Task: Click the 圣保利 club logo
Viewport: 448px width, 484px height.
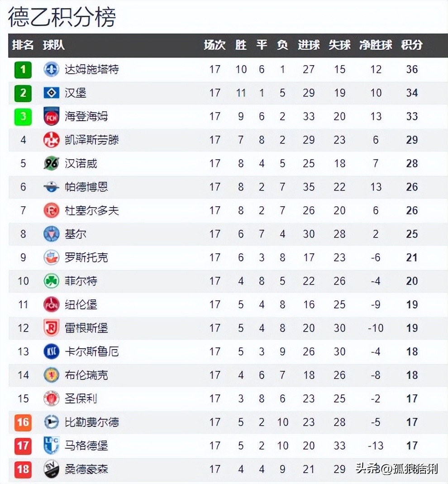Action: [51, 399]
